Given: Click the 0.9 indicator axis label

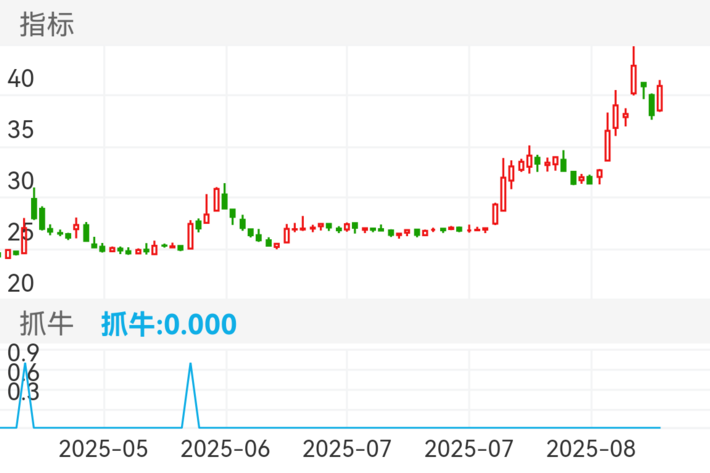Looking at the screenshot, I should click(x=22, y=353).
